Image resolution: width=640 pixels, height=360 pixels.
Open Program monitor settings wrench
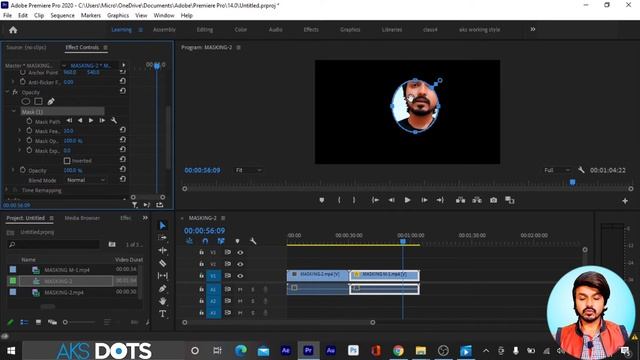point(581,170)
